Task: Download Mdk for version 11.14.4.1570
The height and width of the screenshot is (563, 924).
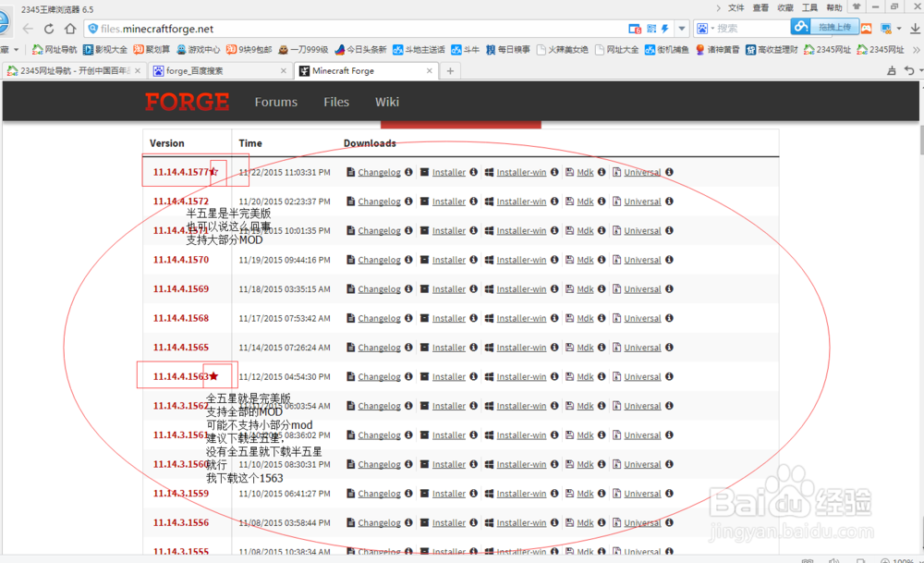Action: point(585,260)
